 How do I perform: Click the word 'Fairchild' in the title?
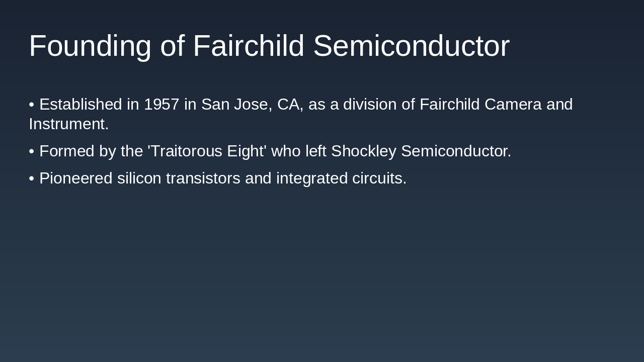(249, 46)
